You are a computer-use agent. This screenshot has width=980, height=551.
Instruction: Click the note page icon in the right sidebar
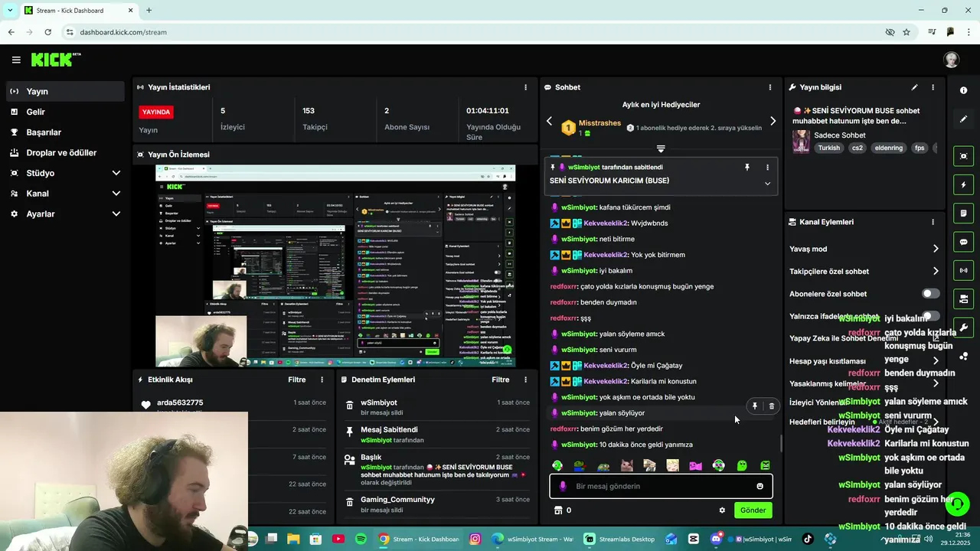(x=963, y=213)
